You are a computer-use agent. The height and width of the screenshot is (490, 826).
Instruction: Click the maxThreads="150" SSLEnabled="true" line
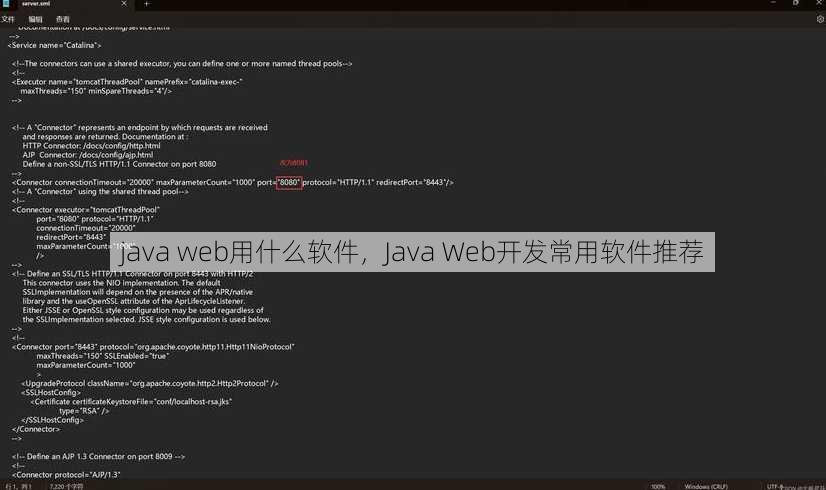click(x=102, y=356)
